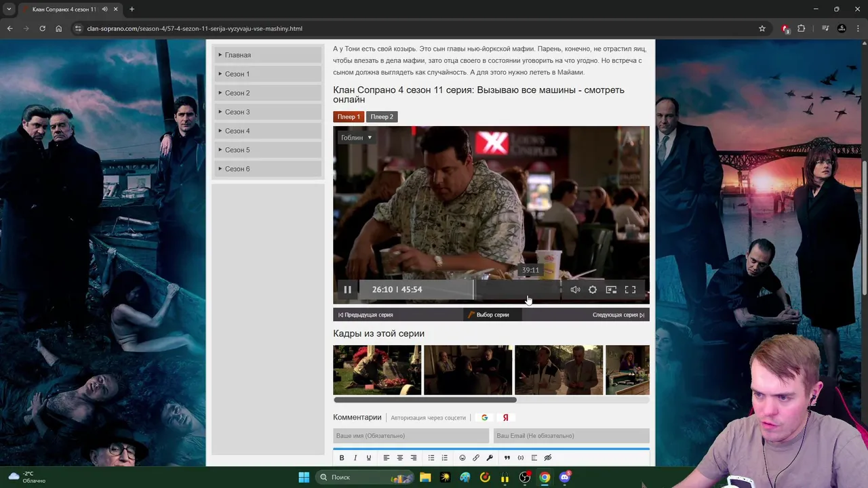Viewport: 868px width, 488px height.
Task: Open first episode frame thumbnail
Action: [377, 370]
